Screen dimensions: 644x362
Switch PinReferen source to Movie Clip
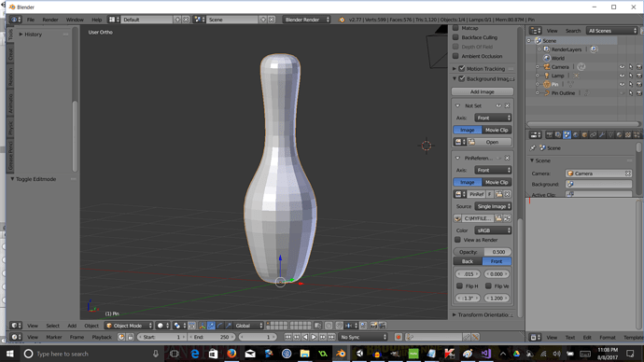point(497,182)
